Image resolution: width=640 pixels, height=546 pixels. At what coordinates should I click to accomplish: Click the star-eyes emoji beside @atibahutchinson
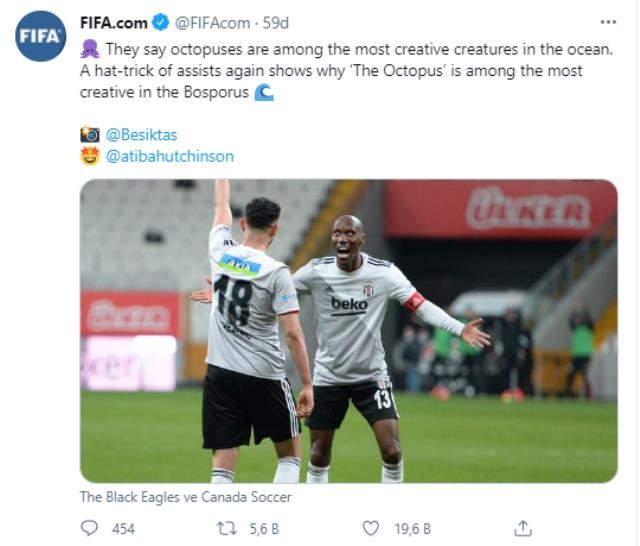[90, 156]
